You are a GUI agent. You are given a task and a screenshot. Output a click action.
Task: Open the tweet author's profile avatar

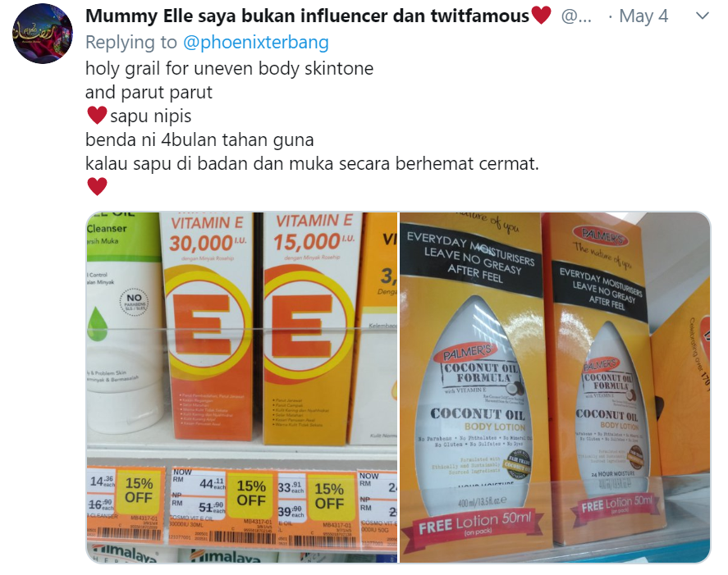[42, 34]
